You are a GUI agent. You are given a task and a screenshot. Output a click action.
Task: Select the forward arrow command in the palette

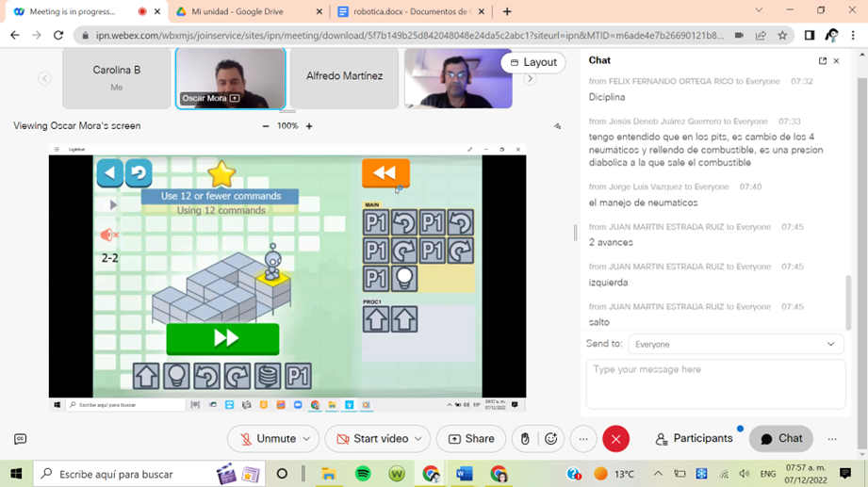[146, 376]
